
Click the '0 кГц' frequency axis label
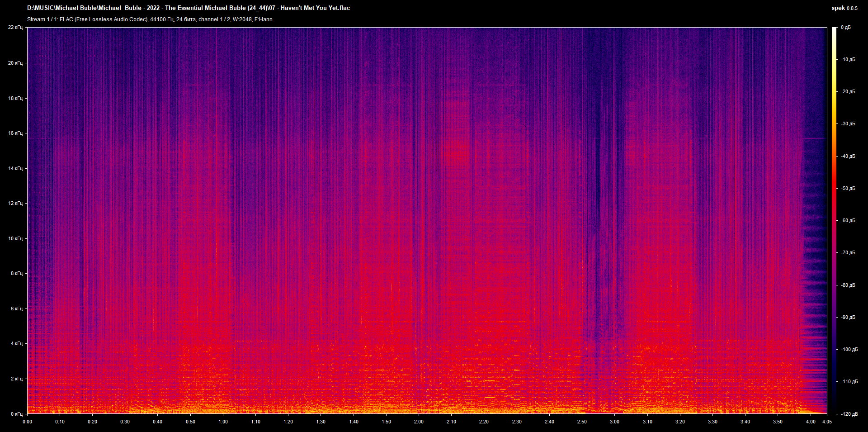(17, 414)
